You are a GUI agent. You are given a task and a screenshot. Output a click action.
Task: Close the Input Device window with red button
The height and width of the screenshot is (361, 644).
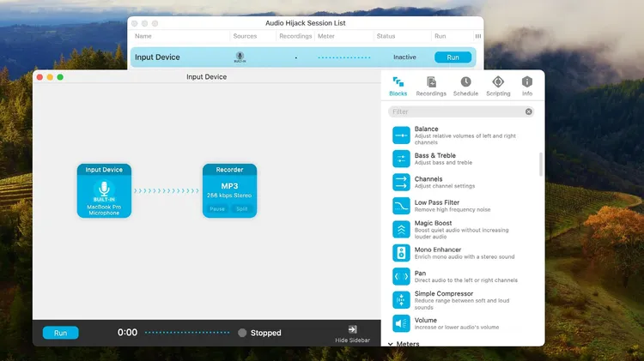(x=39, y=77)
